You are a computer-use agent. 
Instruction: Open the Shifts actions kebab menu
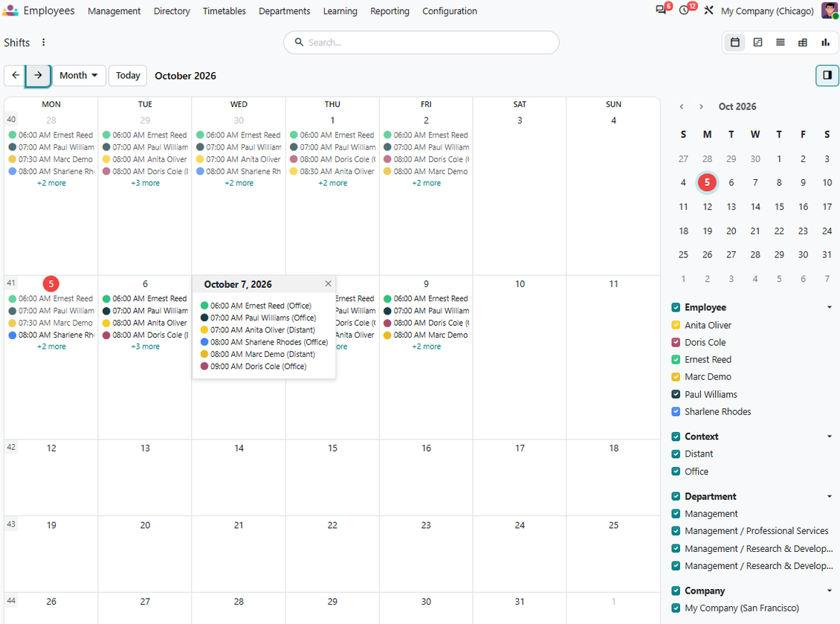pyautogui.click(x=43, y=42)
